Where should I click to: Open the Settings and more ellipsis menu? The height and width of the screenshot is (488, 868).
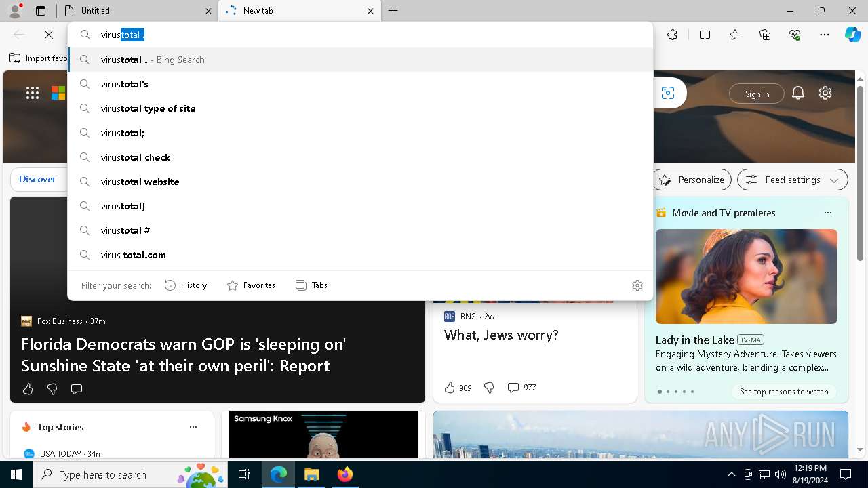pyautogui.click(x=825, y=35)
